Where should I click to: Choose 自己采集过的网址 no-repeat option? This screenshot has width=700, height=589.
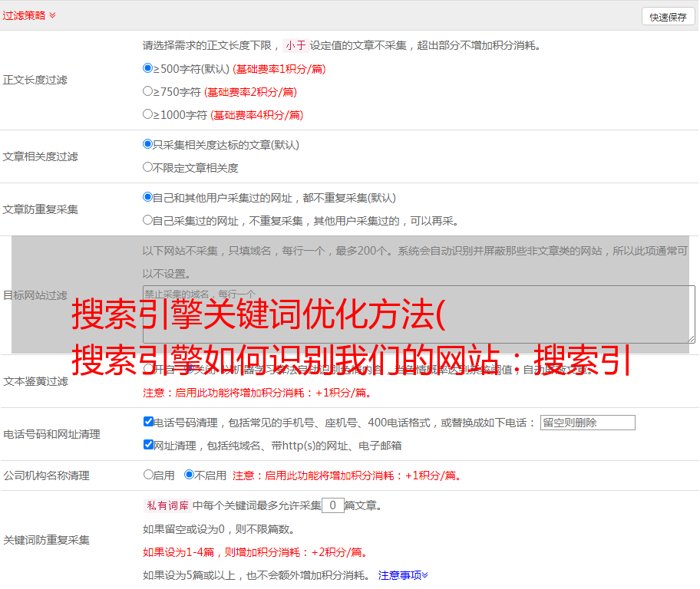pyautogui.click(x=148, y=220)
